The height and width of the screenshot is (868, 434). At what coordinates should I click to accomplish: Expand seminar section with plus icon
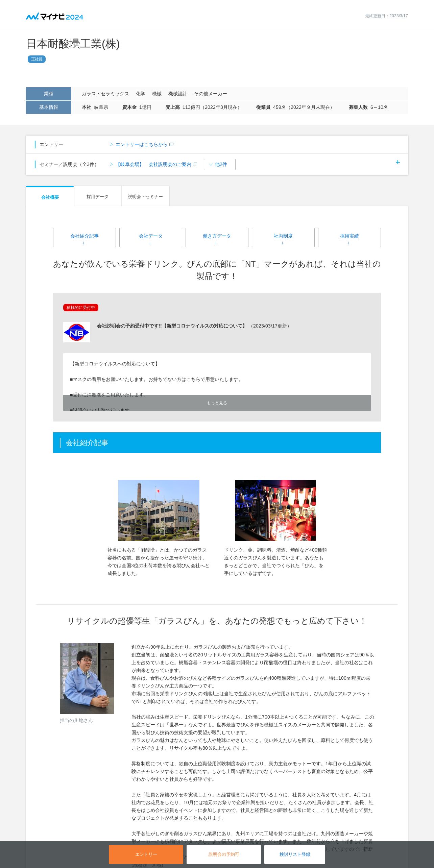pyautogui.click(x=398, y=162)
